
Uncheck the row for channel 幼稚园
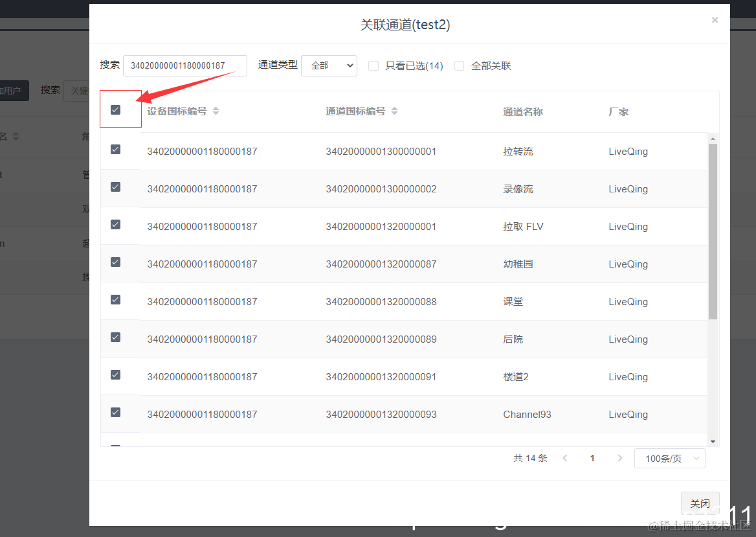click(x=115, y=262)
